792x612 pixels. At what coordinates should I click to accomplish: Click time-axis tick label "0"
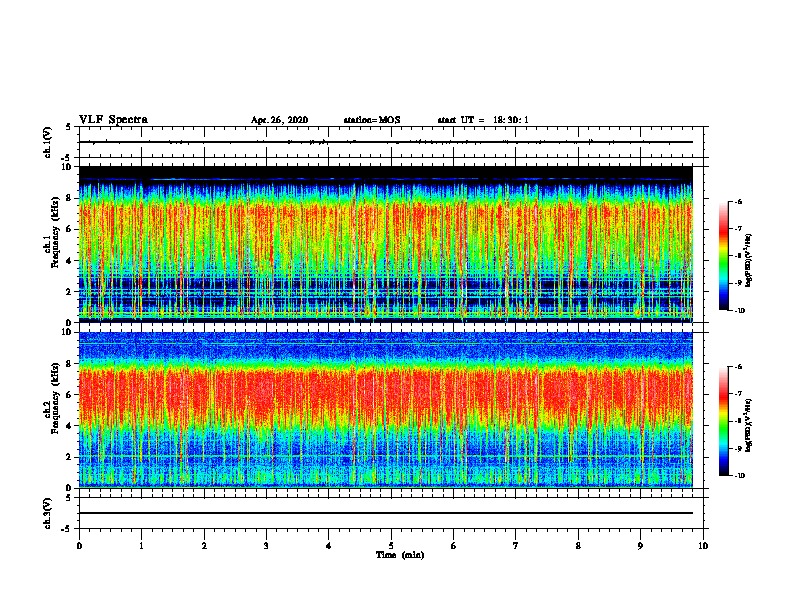pos(79,546)
